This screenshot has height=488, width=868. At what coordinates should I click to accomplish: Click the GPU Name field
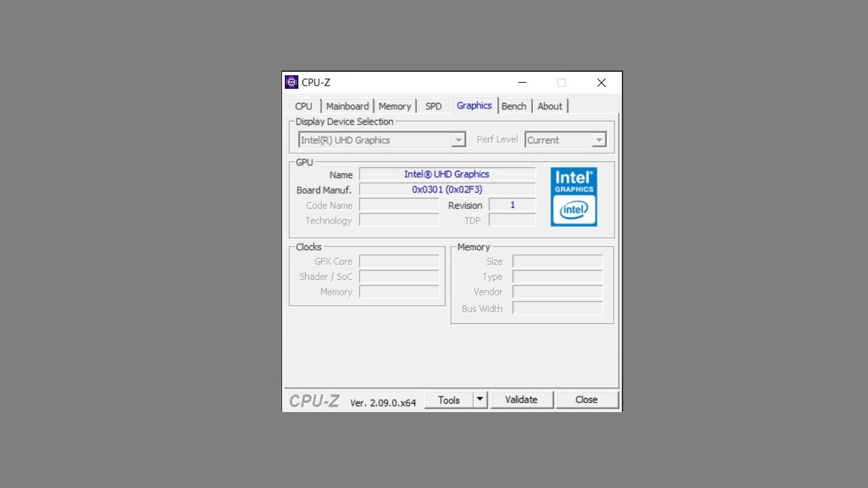447,174
